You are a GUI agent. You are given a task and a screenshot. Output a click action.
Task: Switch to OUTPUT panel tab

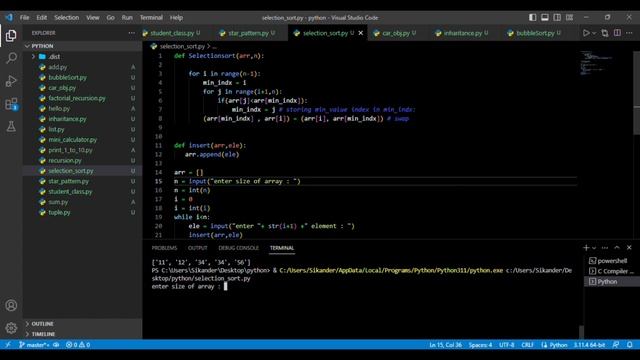point(198,248)
